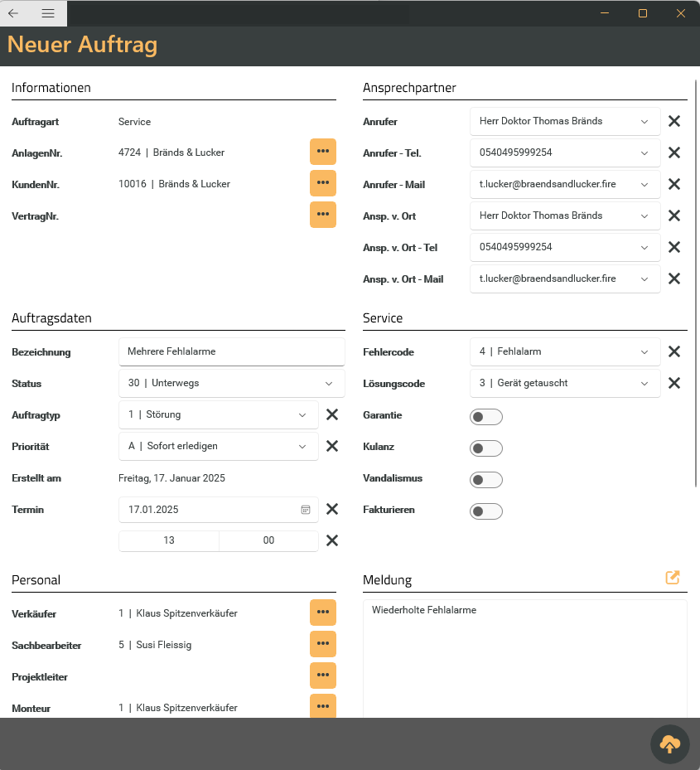Expand the Status dropdown

330,384
